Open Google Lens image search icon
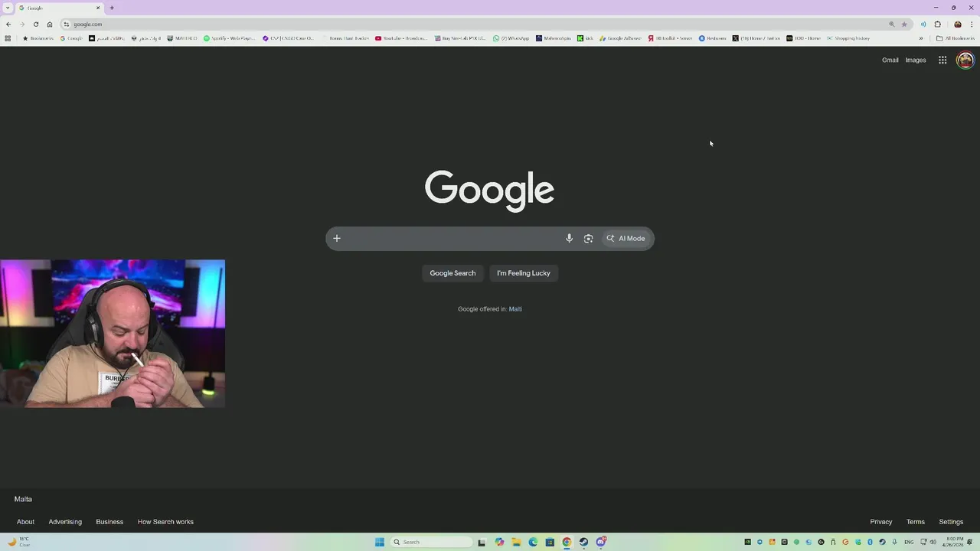The image size is (980, 551). click(x=588, y=238)
